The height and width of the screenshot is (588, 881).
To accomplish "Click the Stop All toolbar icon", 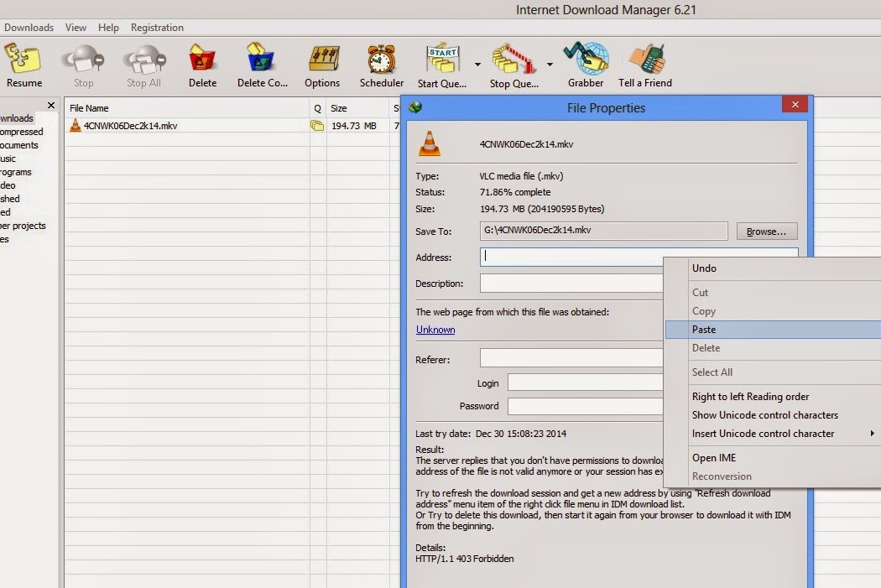I will (x=144, y=59).
